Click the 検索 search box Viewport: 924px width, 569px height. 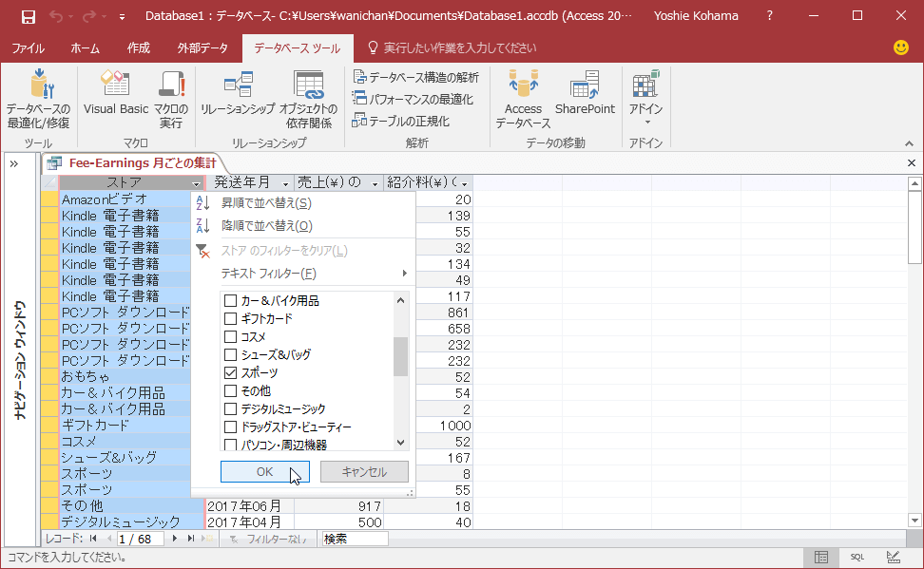[x=355, y=539]
